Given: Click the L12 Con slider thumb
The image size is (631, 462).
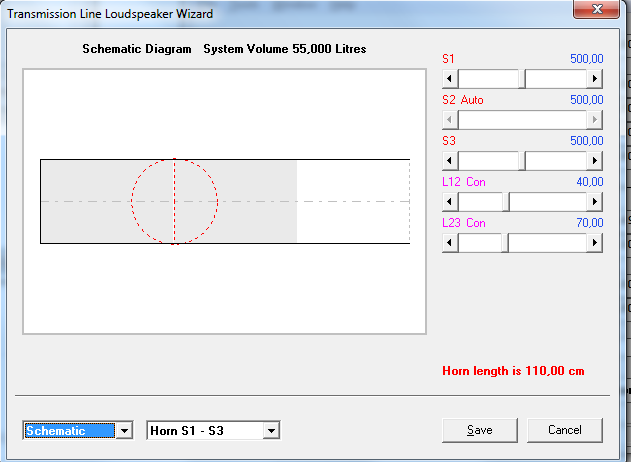Looking at the screenshot, I should tap(506, 202).
